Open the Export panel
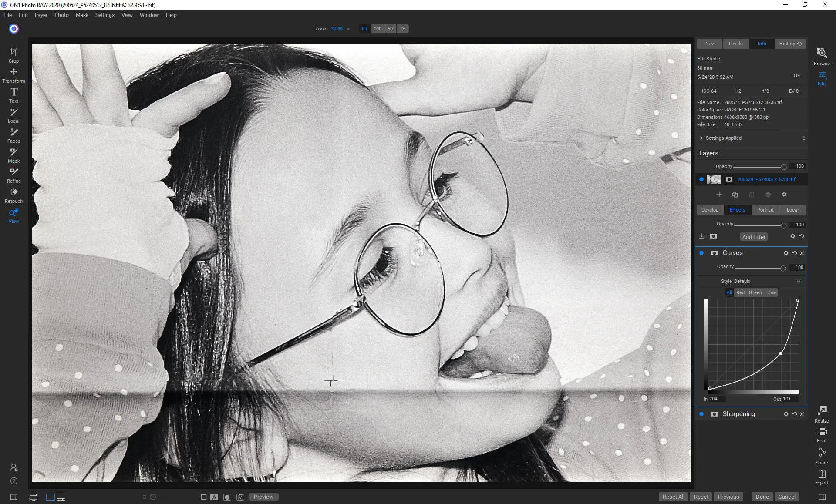The image size is (836, 504). (x=822, y=476)
